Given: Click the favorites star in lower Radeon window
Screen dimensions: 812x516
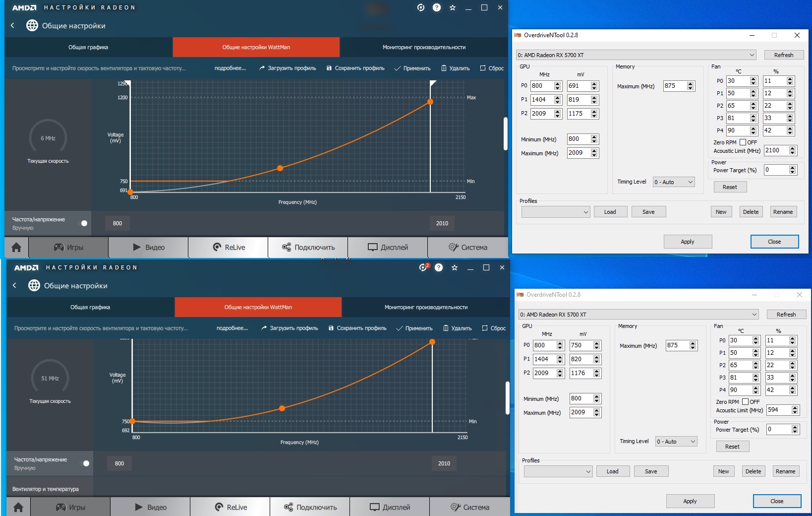Looking at the screenshot, I should point(455,267).
